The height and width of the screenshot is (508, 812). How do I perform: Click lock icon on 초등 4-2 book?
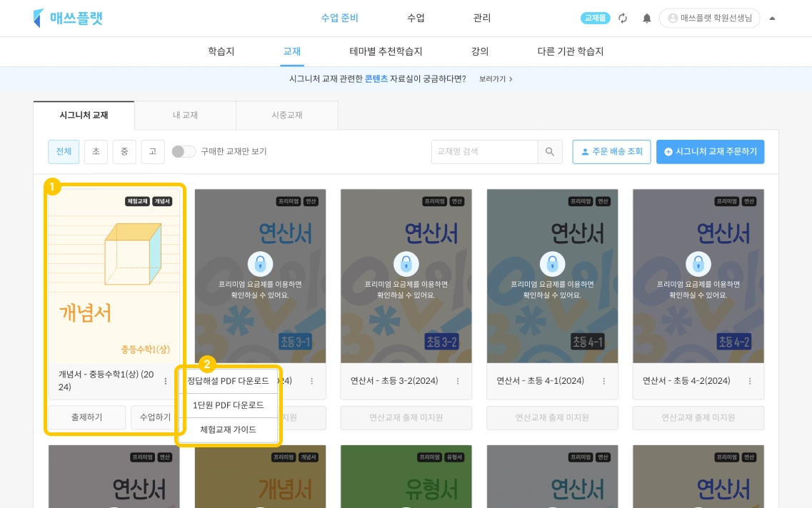(x=698, y=265)
